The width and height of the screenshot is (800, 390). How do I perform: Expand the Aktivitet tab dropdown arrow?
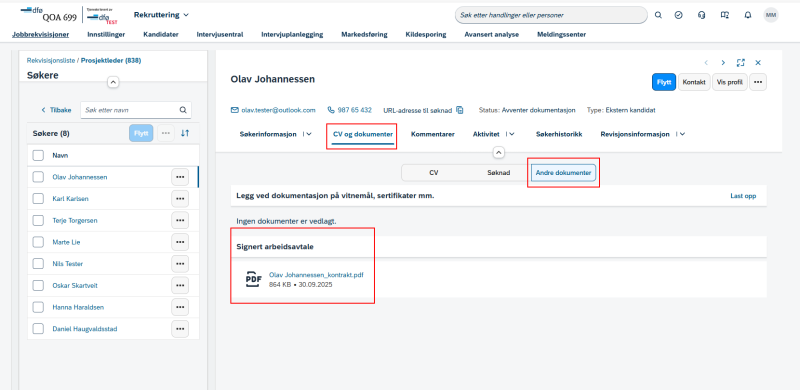512,134
